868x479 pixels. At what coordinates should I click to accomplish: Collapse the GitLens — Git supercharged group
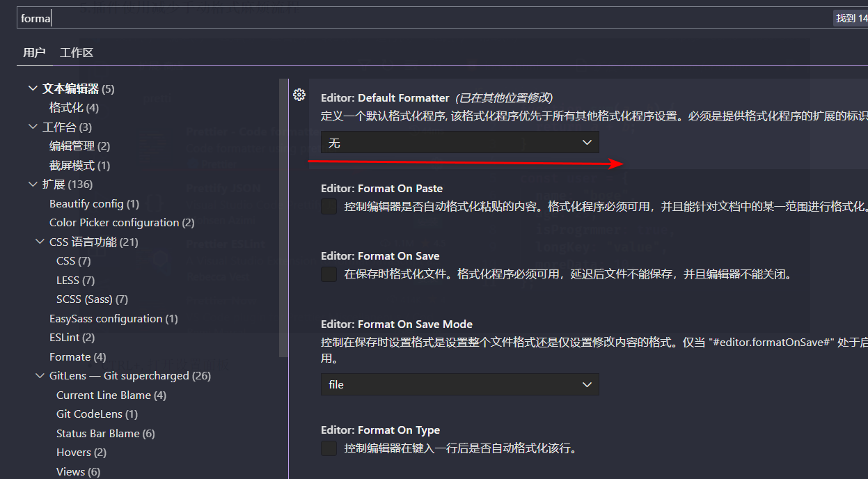tap(40, 375)
